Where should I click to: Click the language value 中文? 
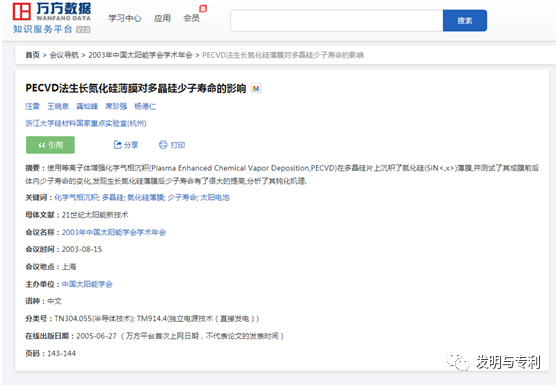point(54,301)
